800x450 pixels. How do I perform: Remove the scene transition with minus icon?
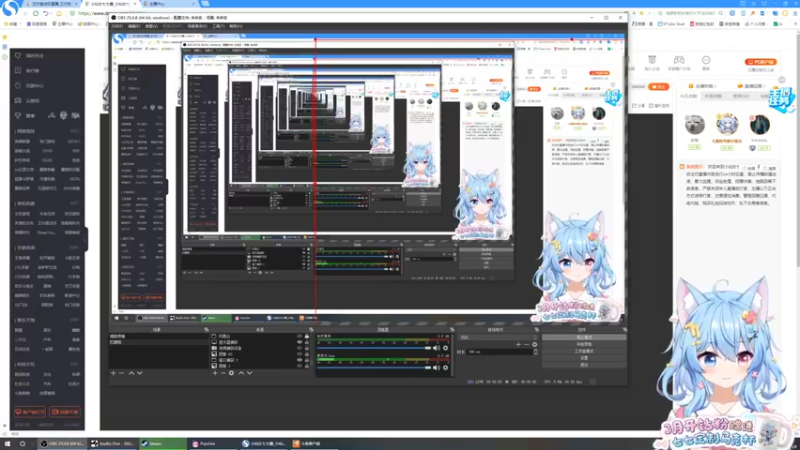click(527, 344)
